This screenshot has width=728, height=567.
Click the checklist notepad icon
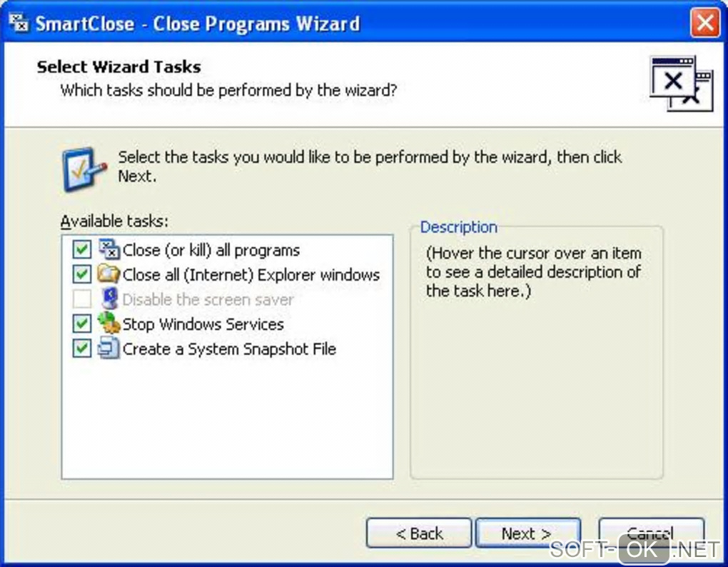point(84,169)
